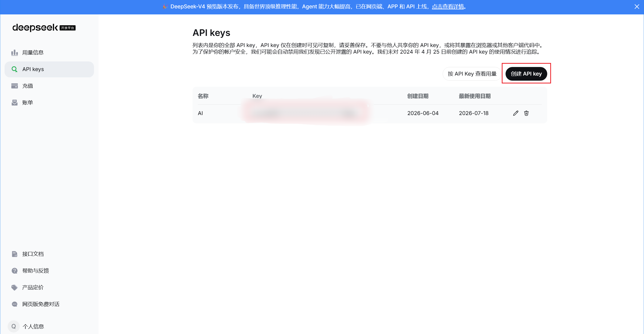The image size is (644, 334).
Task: Click the 创建日期 column header
Action: click(x=418, y=96)
